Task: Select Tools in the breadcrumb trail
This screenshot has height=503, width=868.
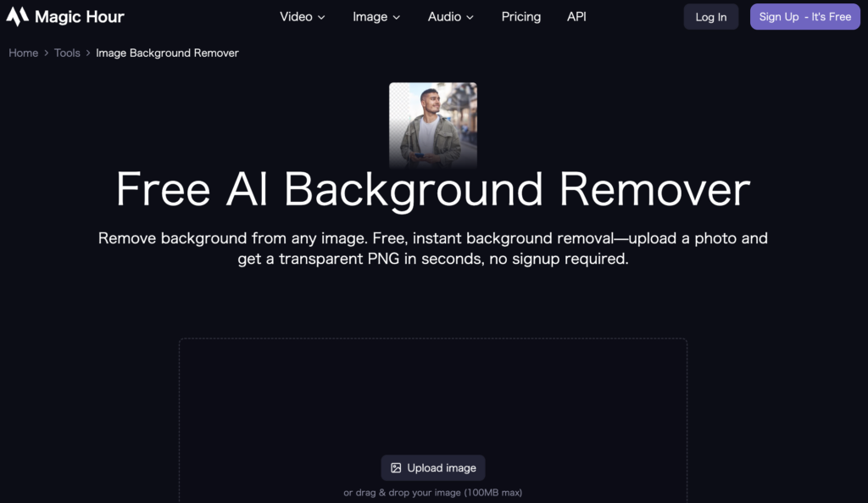Action: pos(67,53)
